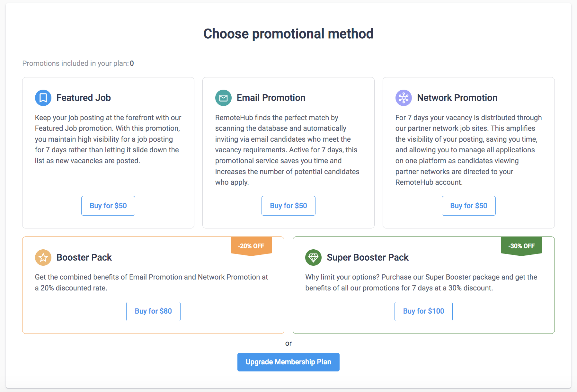Image resolution: width=577 pixels, height=392 pixels.
Task: Click the orange -20% OFF ribbon badge
Action: (x=251, y=246)
